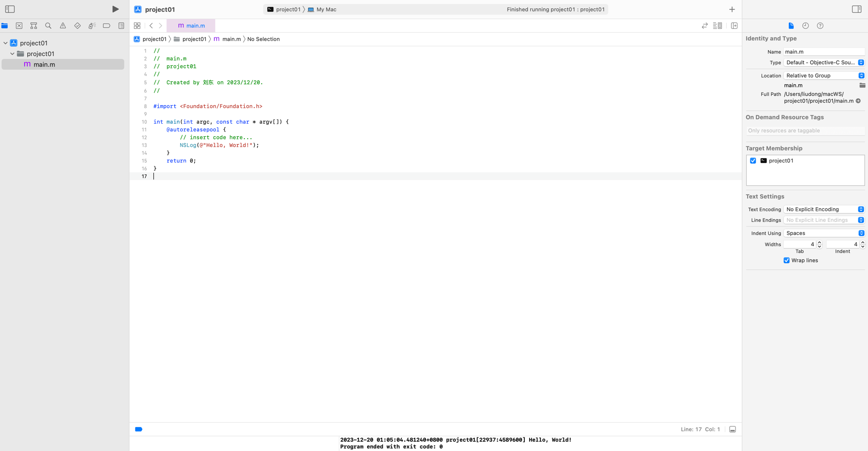Show the Issue navigator
The width and height of the screenshot is (868, 451).
pos(63,26)
